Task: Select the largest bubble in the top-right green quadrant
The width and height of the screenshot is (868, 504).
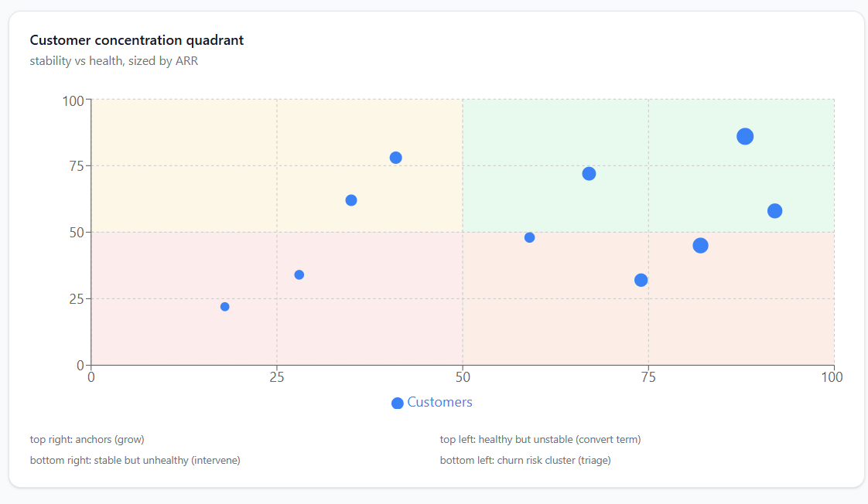Action: [745, 137]
